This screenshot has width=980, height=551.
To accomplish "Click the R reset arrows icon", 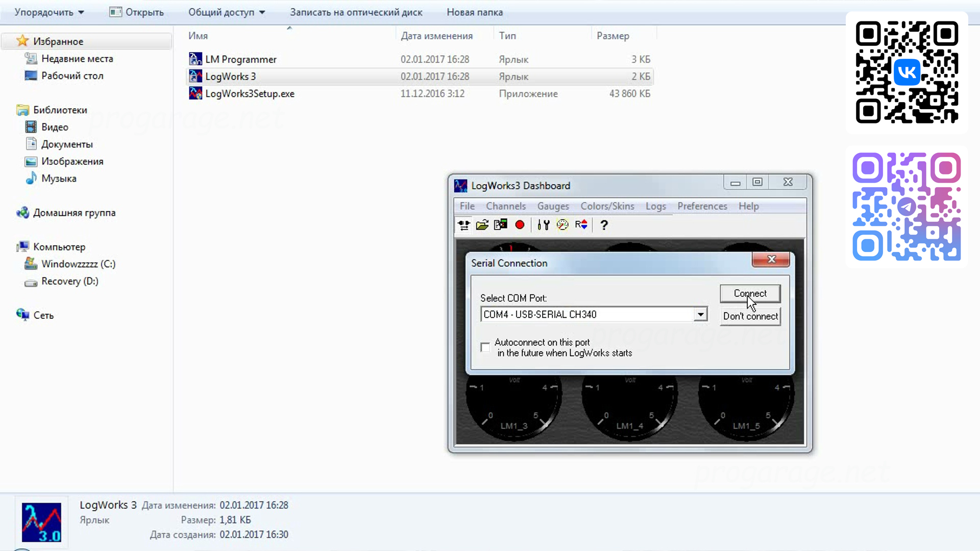I will (581, 225).
